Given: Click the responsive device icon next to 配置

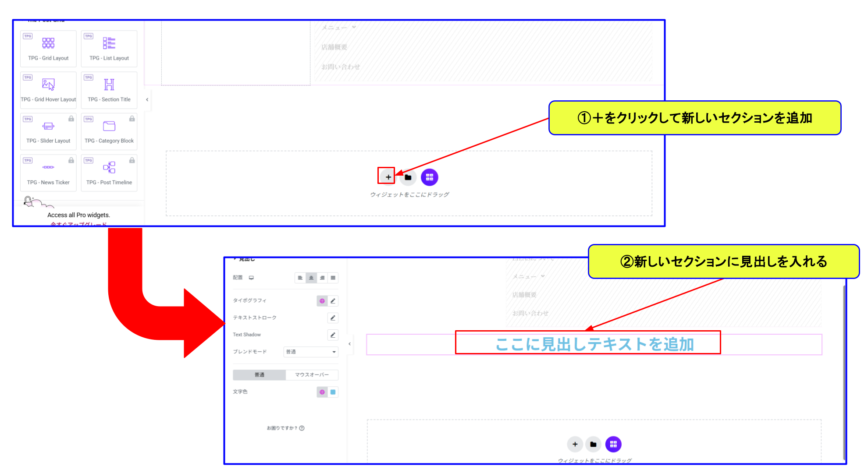Looking at the screenshot, I should point(251,278).
